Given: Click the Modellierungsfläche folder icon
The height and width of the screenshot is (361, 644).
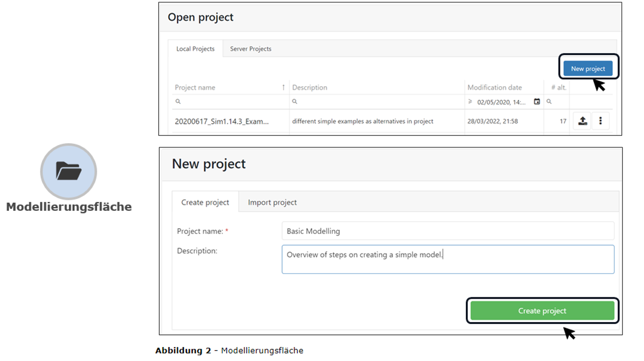Looking at the screenshot, I should (68, 171).
